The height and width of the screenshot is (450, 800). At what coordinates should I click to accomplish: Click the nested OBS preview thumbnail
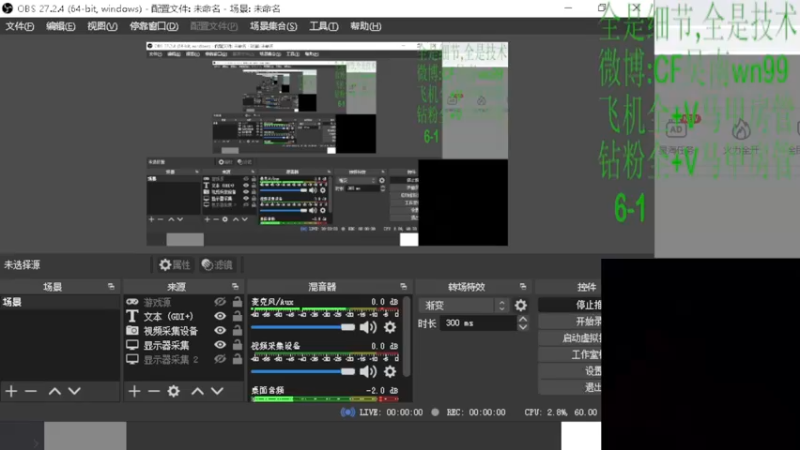327,144
